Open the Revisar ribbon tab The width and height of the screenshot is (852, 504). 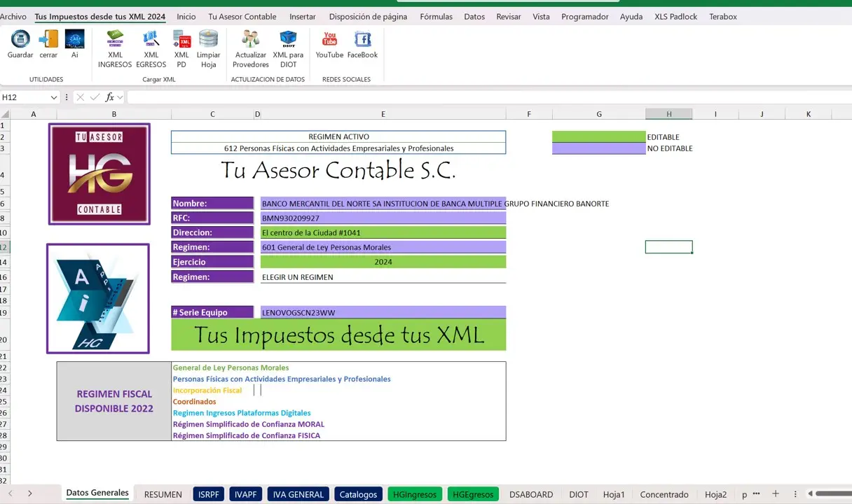pyautogui.click(x=509, y=16)
